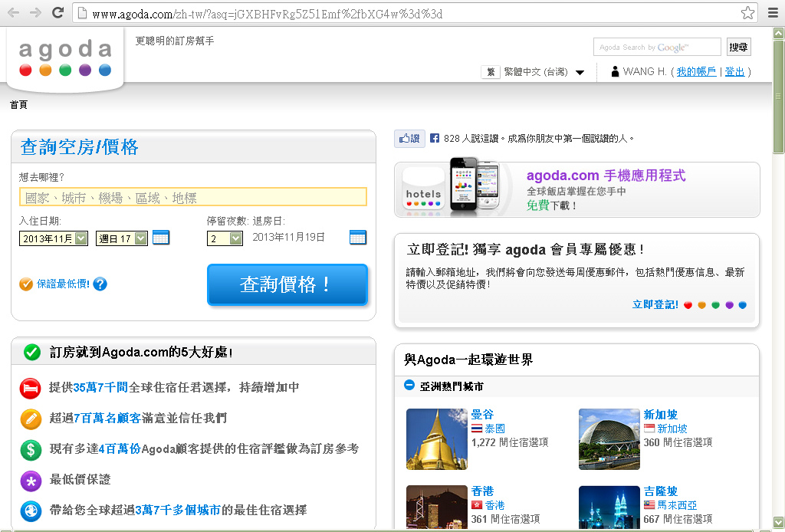The width and height of the screenshot is (785, 532).
Task: Click the Bangkok temple thumbnail
Action: click(436, 439)
